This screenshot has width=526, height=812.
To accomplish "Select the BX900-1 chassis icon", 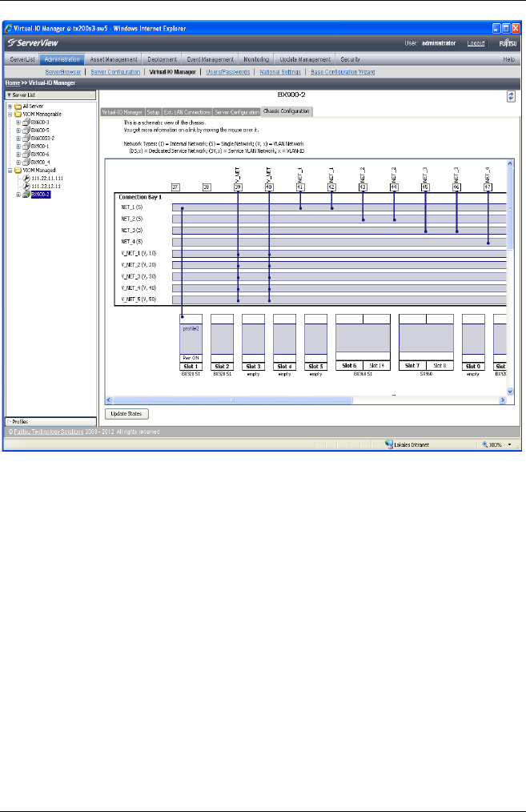I will tap(26, 146).
